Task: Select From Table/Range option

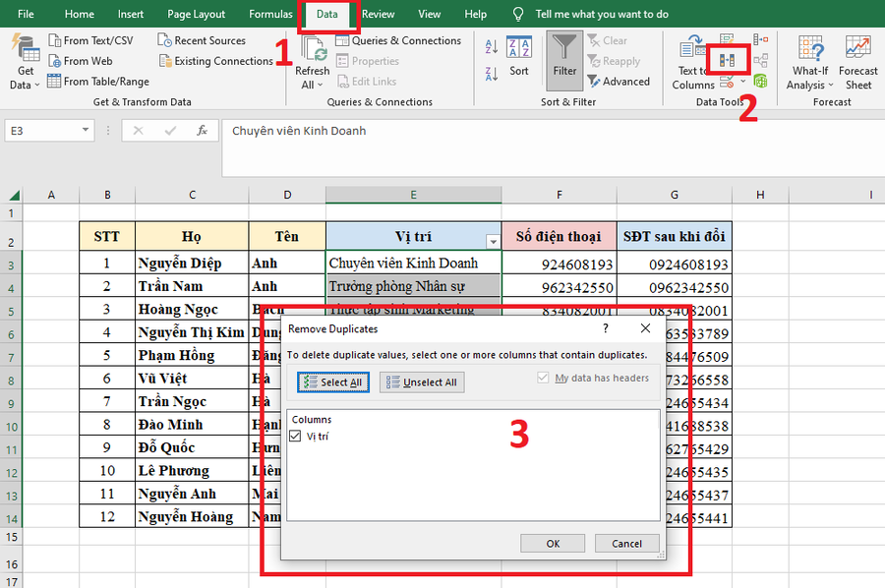Action: point(98,82)
